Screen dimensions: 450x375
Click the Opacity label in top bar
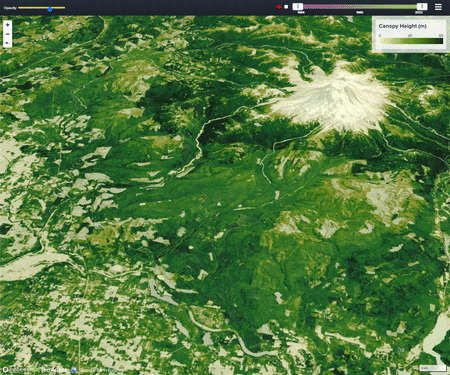tap(10, 8)
